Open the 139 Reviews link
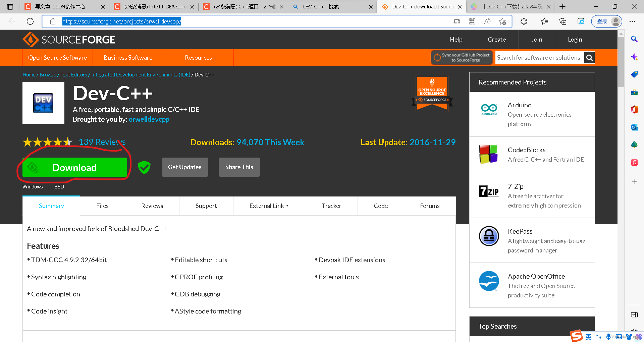 (102, 142)
